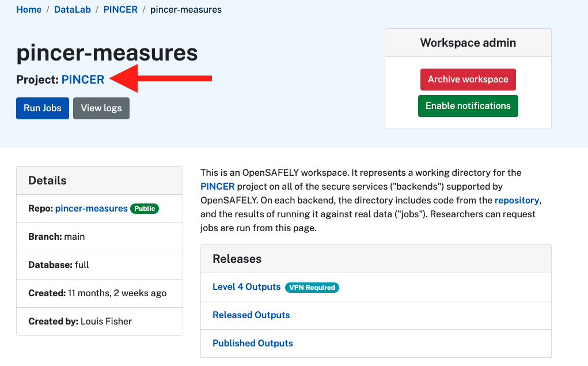Click the View logs button
The image size is (588, 366).
tap(101, 108)
